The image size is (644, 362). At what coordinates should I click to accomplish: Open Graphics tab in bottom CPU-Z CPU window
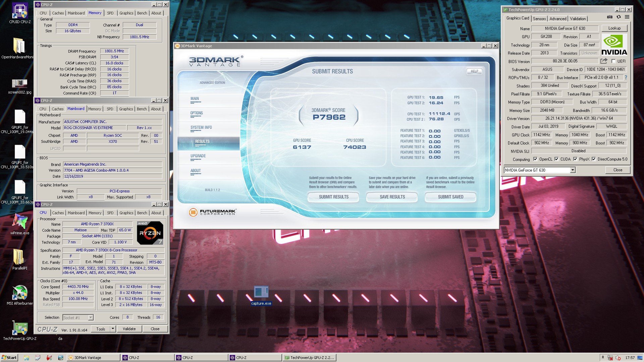[x=126, y=213]
